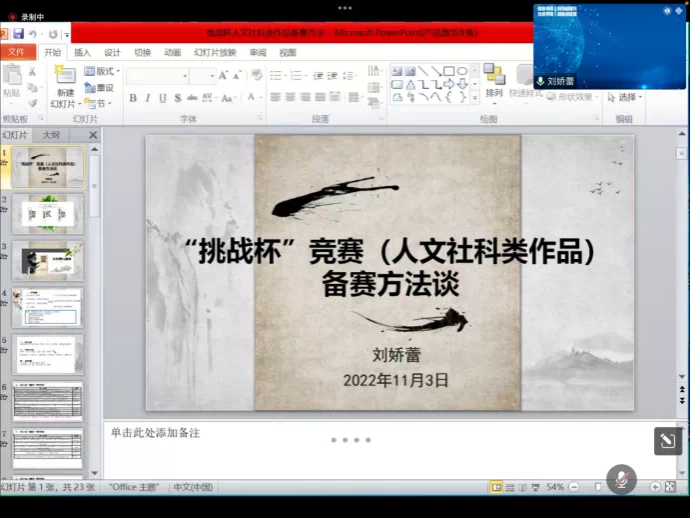Open the Slide Show (幻灯片放映) tab
691x519 pixels.
click(x=215, y=52)
